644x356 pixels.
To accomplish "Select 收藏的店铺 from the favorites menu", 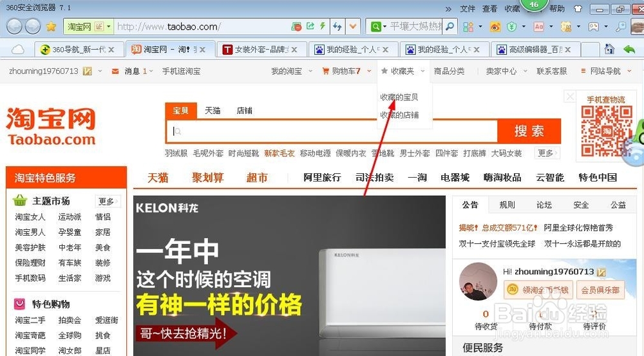I will (399, 115).
